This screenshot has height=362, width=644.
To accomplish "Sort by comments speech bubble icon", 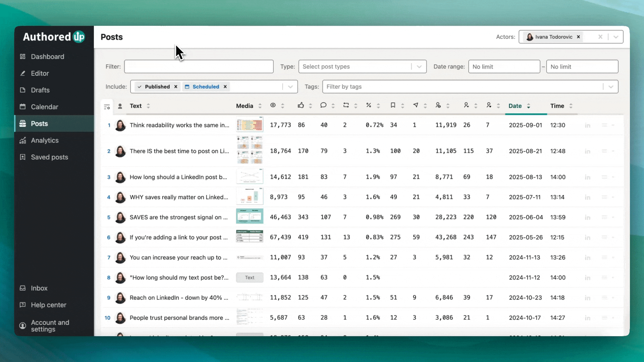I will 323,106.
